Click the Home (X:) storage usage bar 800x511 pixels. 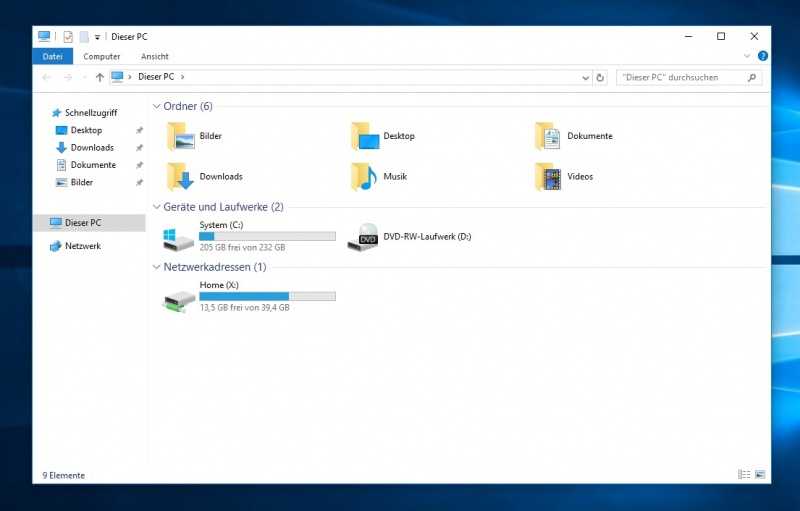pos(267,296)
